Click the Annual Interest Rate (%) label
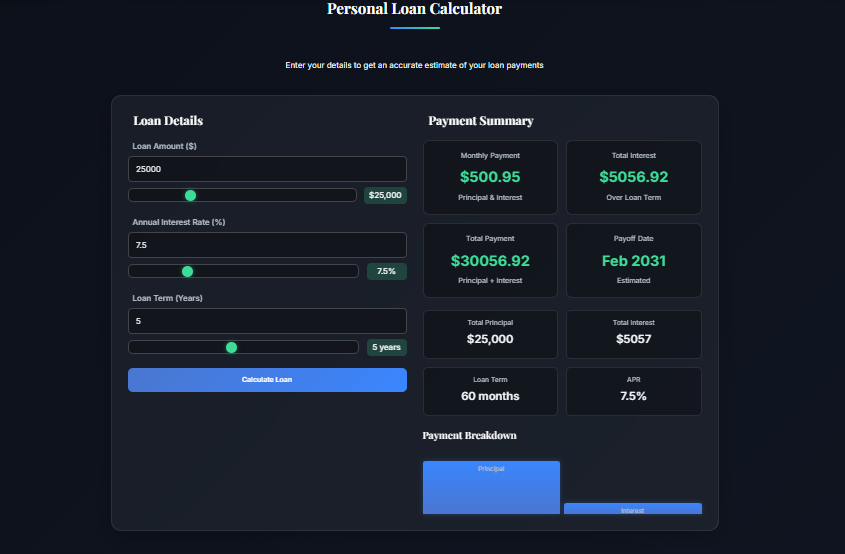Viewport: 845px width, 554px height. 179,223
